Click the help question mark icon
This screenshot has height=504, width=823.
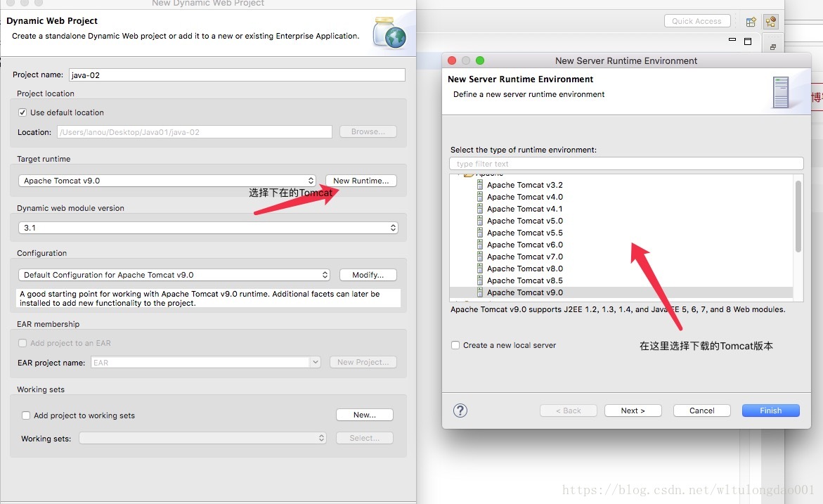[460, 411]
